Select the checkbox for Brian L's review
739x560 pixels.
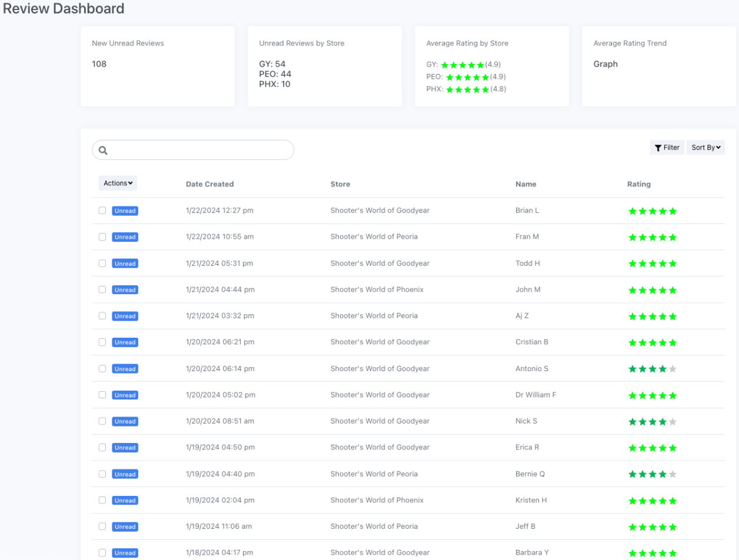tap(102, 210)
